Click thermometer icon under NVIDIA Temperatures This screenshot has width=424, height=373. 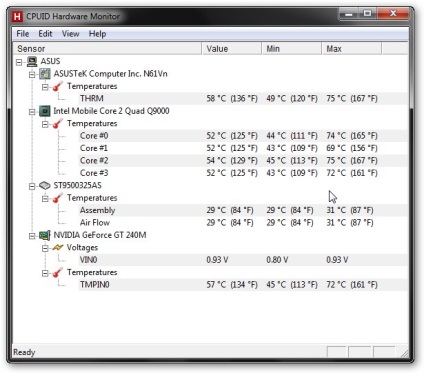[58, 272]
